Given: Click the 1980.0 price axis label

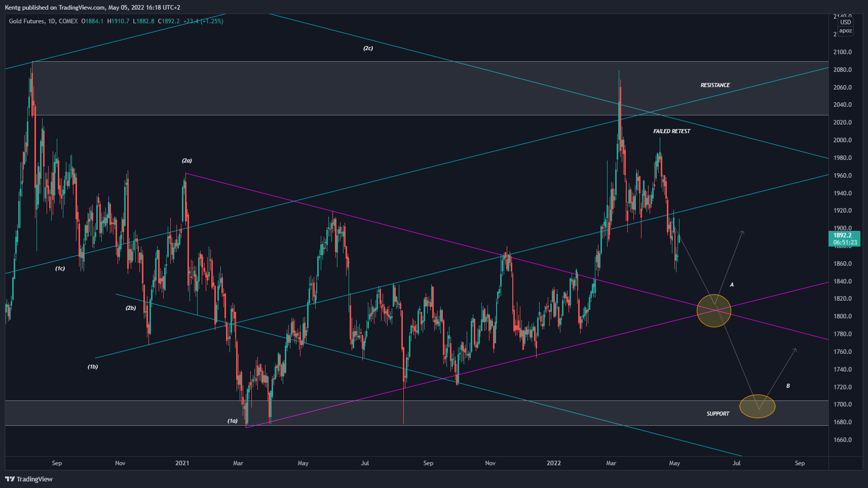Looking at the screenshot, I should [x=842, y=158].
